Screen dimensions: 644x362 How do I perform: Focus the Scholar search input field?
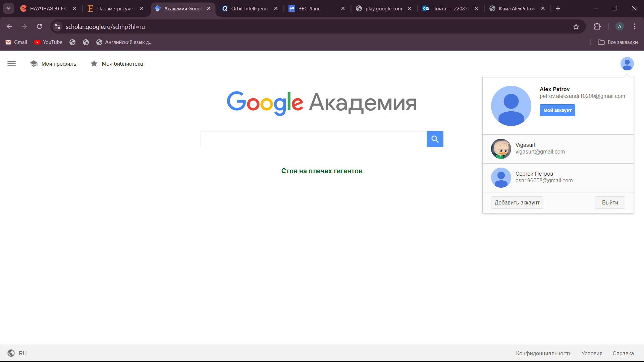(x=314, y=139)
